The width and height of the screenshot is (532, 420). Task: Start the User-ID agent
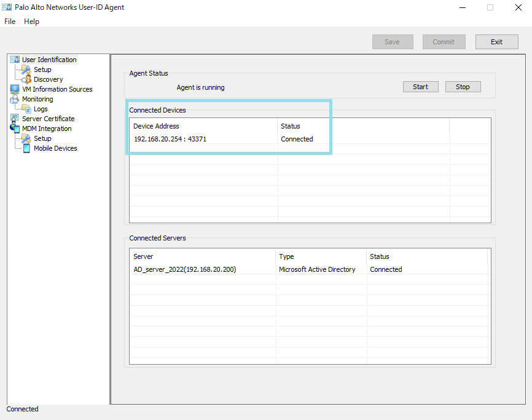(420, 87)
